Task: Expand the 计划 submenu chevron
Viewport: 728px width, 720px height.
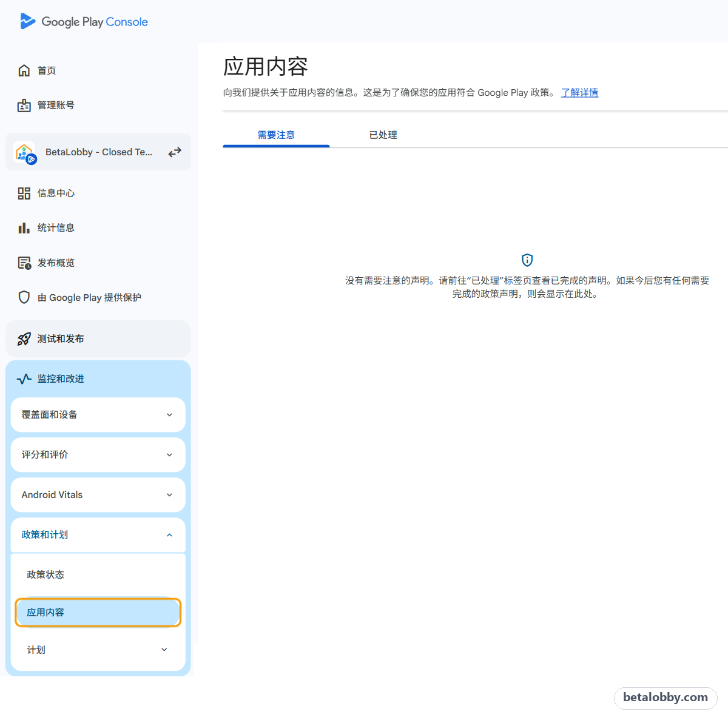Action: point(164,650)
